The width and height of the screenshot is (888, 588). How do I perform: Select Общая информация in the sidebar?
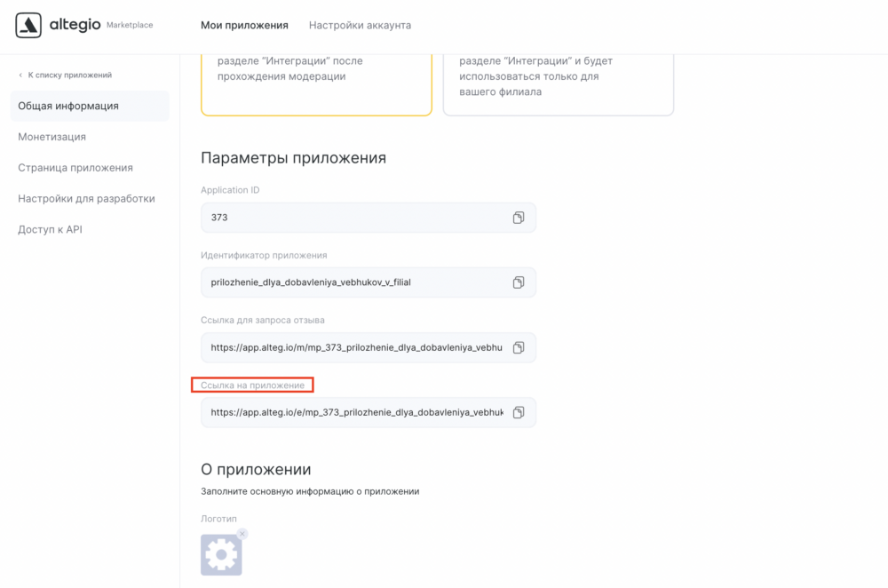90,106
